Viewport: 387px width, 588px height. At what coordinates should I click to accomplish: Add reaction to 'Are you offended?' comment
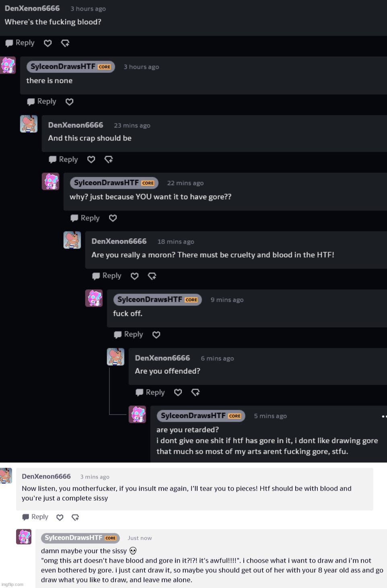pyautogui.click(x=196, y=392)
